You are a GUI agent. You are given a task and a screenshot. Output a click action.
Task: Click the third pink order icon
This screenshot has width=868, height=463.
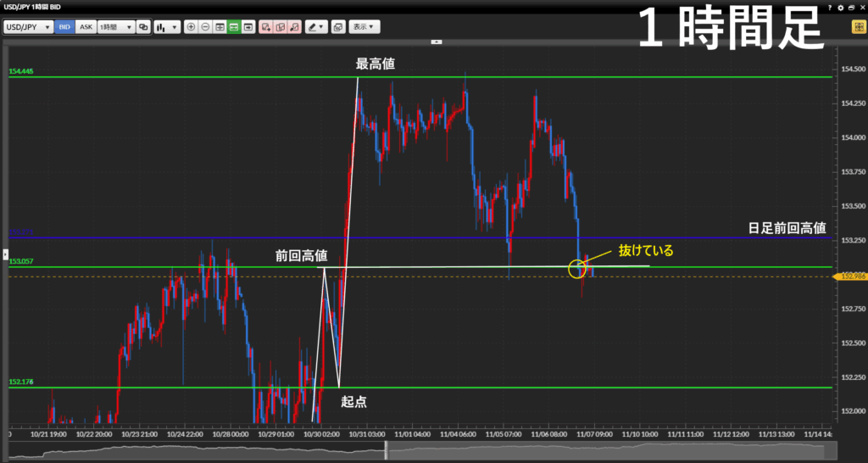[x=293, y=27]
